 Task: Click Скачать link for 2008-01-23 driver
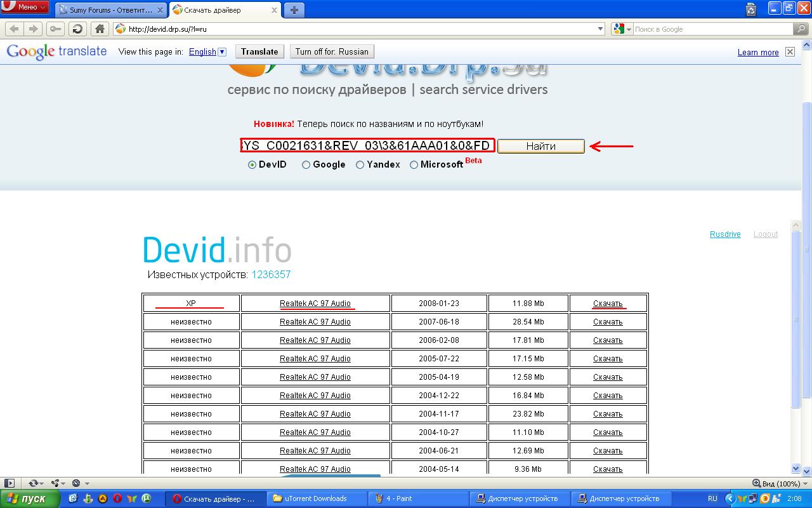click(x=608, y=304)
